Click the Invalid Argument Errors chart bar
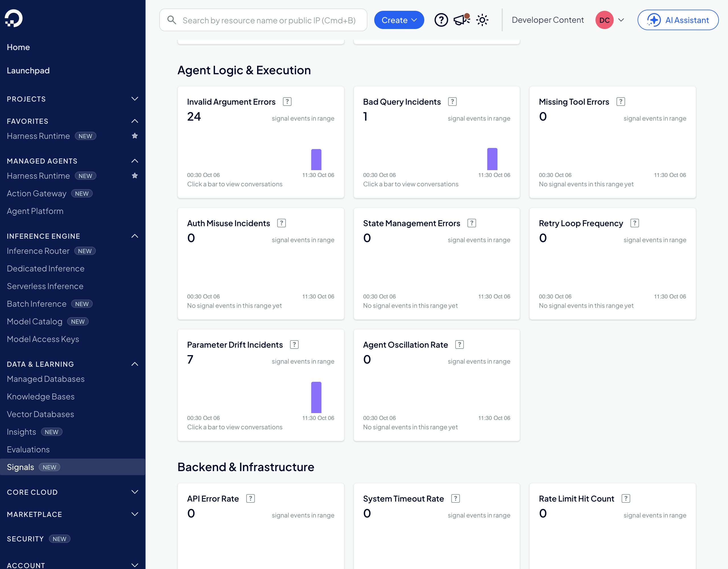 click(x=316, y=159)
